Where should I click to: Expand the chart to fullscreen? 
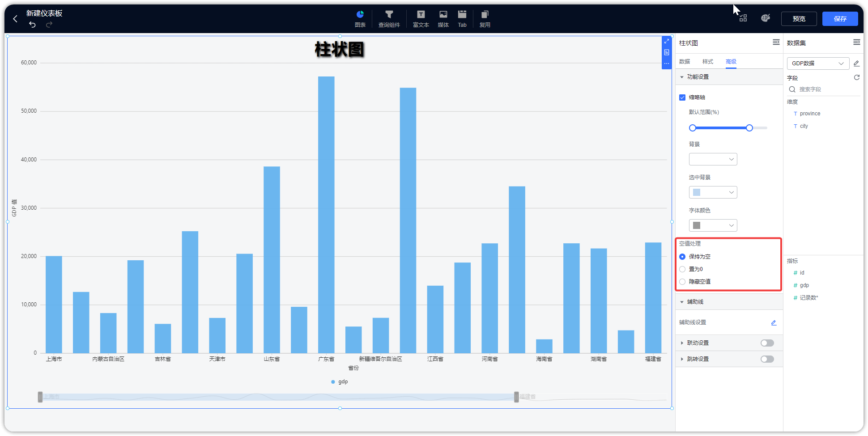pos(667,41)
